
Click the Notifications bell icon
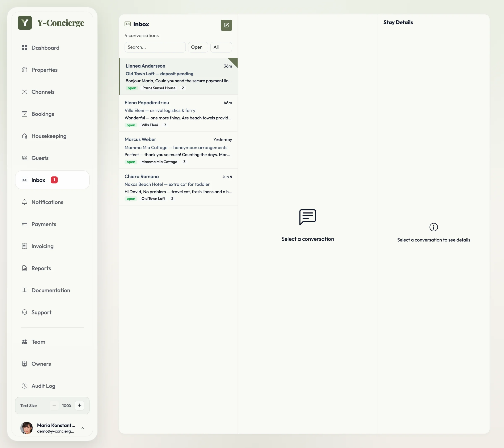click(24, 202)
